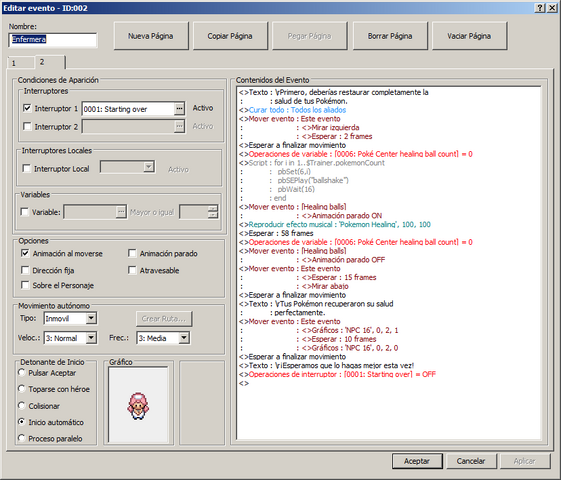The width and height of the screenshot is (561, 480).
Task: Enable the Atravesable option
Action: pos(132,270)
